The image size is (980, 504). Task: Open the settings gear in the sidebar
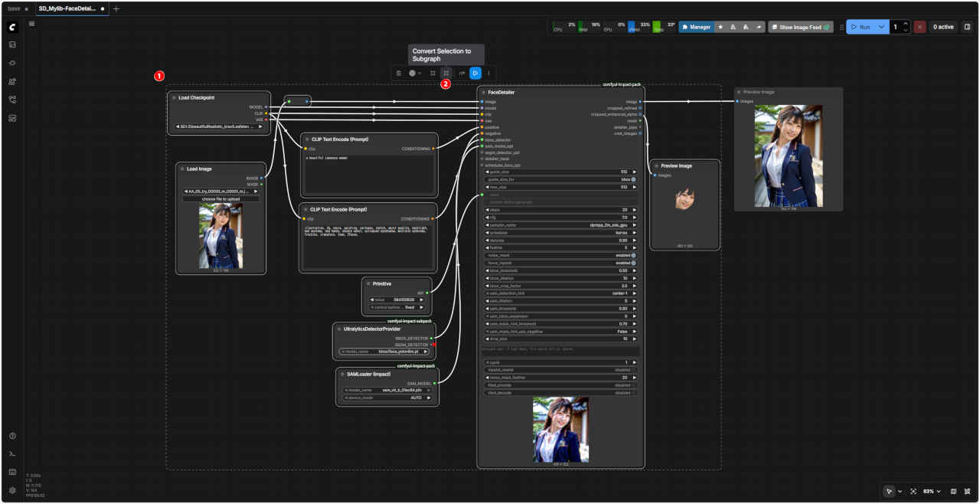click(x=12, y=490)
